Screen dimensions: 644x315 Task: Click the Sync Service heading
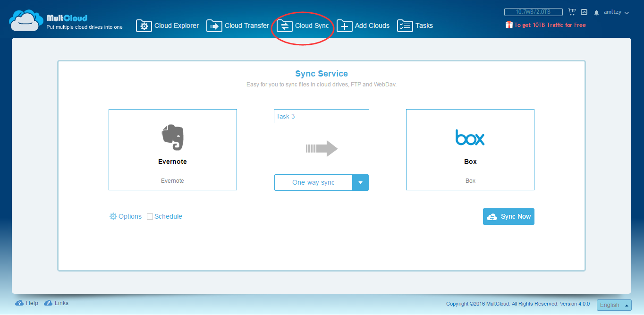coord(322,74)
